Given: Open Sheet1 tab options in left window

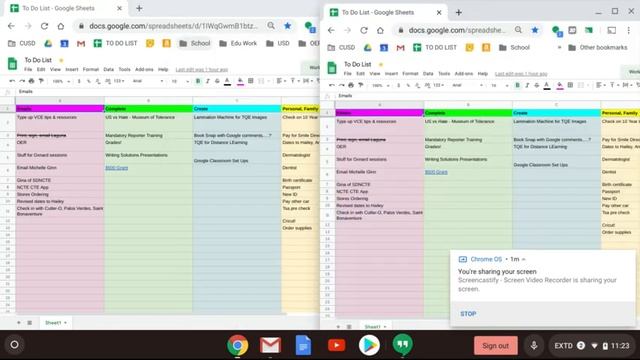Looking at the screenshot, I should click(x=65, y=323).
